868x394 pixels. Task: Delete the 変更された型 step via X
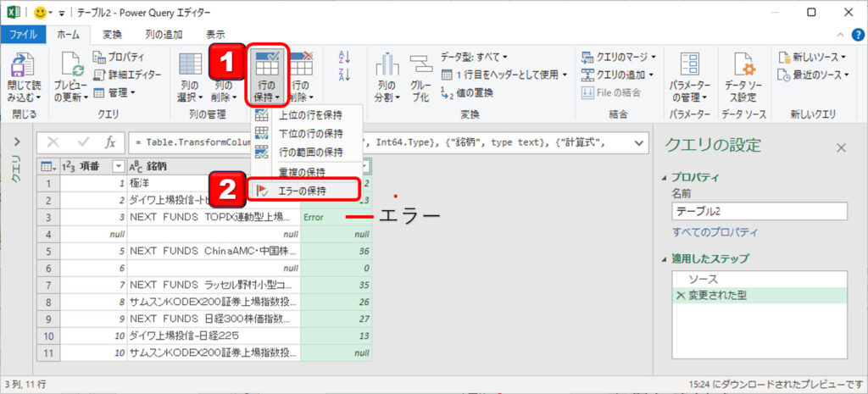680,296
